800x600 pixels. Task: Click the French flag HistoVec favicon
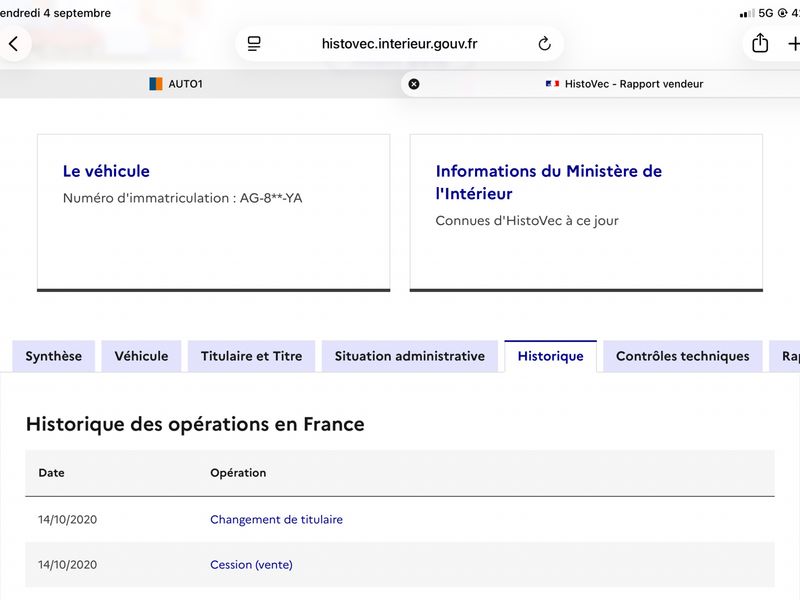552,84
